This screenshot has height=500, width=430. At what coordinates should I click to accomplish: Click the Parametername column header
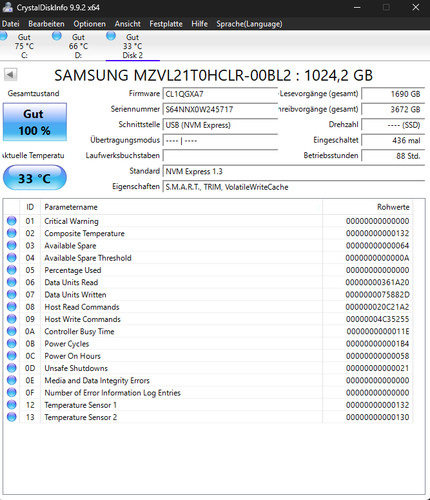(x=181, y=207)
